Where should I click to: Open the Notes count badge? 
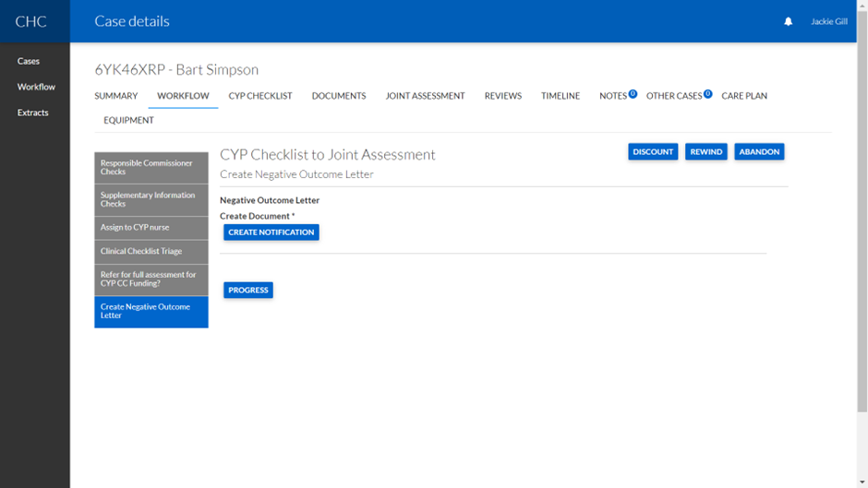633,94
